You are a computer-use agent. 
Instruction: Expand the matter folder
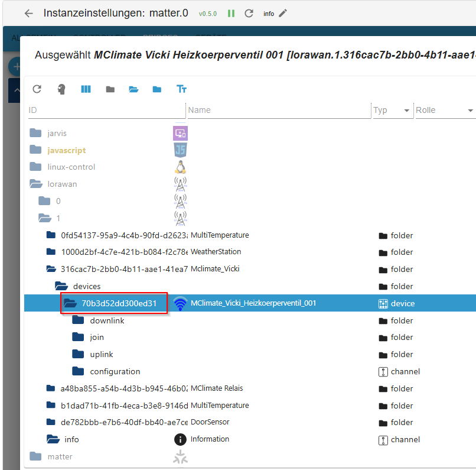pyautogui.click(x=35, y=456)
